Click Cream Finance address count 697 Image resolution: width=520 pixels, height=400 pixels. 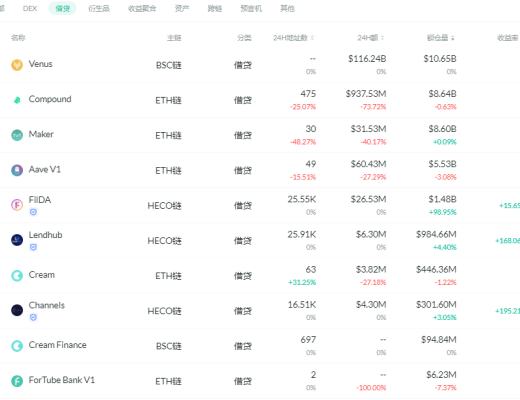pos(308,340)
